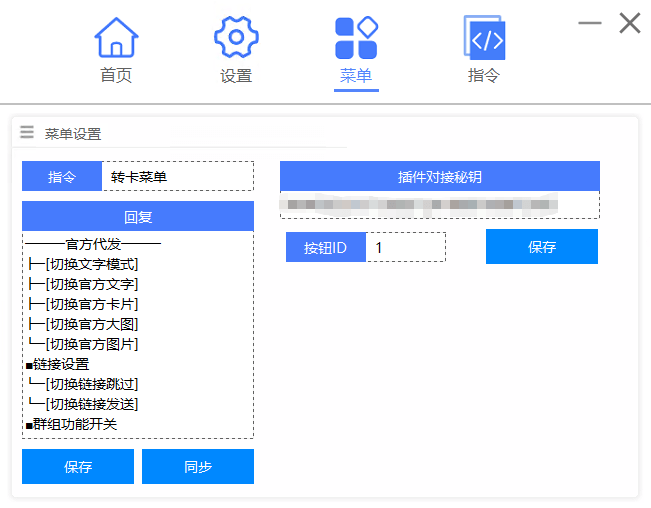Click the [切换官方卡片] line

pos(83,304)
